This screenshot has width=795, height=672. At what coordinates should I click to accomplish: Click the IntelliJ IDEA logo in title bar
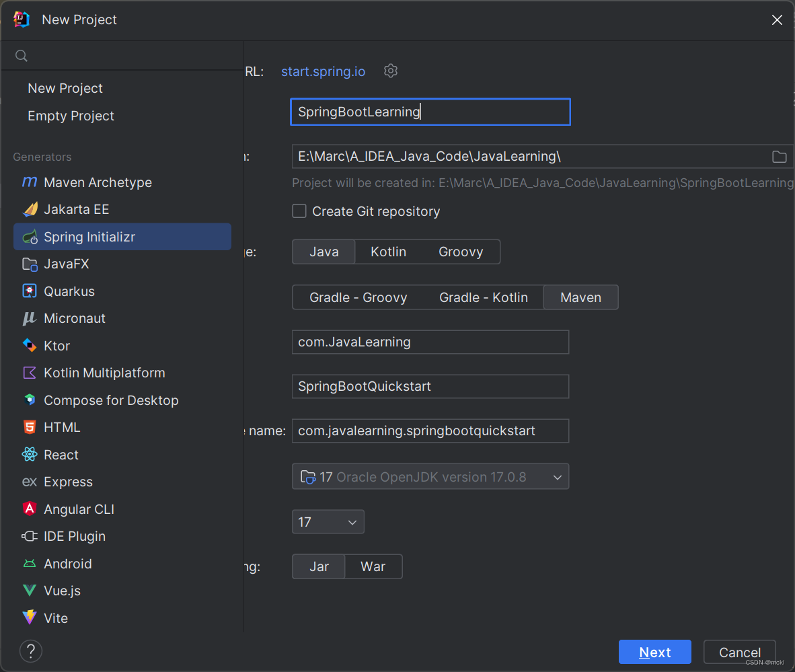click(x=22, y=20)
